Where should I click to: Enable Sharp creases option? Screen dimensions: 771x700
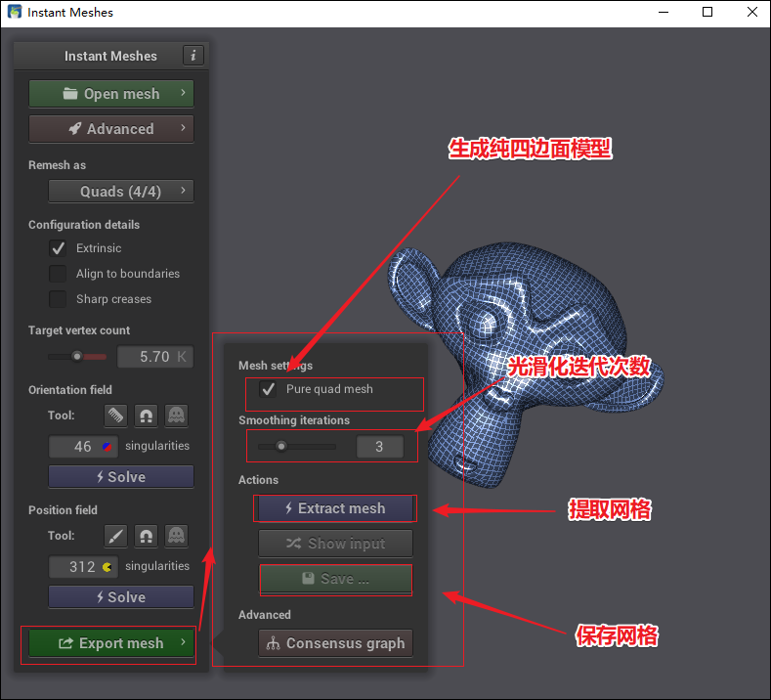click(58, 299)
